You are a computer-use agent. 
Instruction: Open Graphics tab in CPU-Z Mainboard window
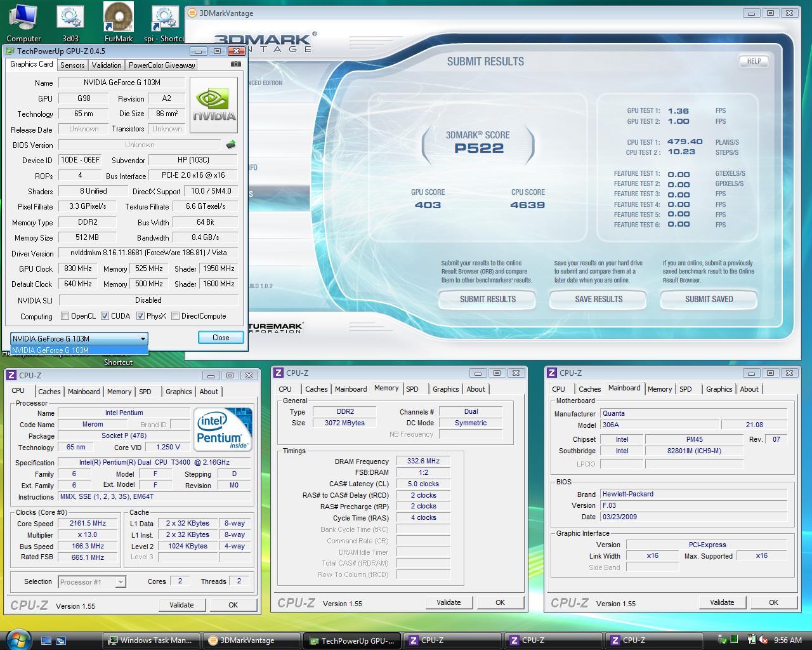point(719,389)
